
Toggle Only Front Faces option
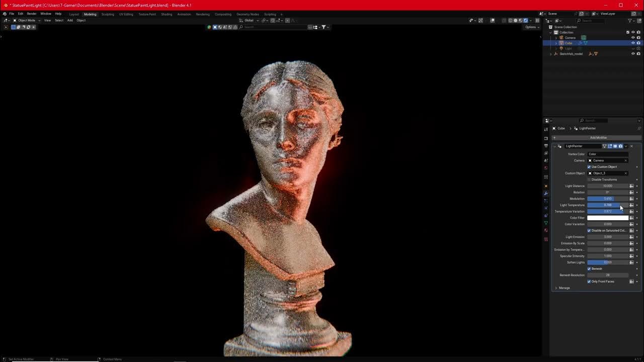[x=589, y=282]
